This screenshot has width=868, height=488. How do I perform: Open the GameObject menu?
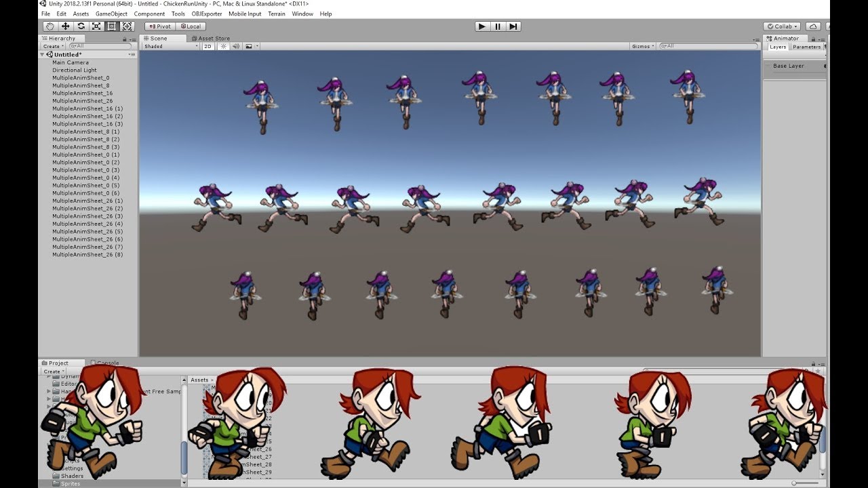click(111, 14)
